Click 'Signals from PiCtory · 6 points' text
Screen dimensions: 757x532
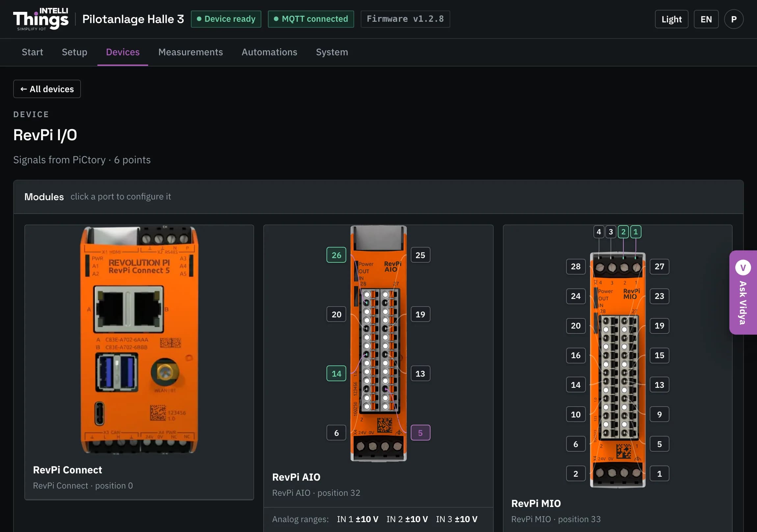coord(82,160)
